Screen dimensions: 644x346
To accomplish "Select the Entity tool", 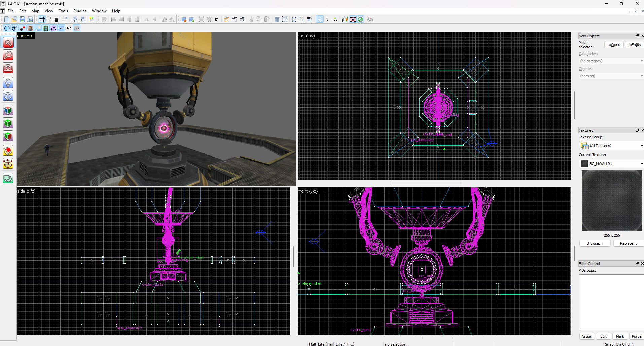I will (8, 82).
